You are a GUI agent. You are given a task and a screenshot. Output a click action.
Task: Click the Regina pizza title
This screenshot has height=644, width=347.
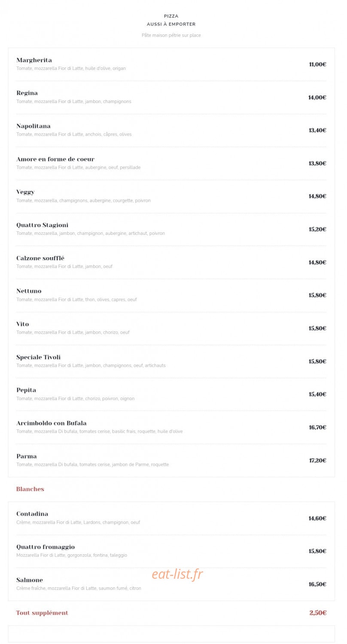(27, 93)
